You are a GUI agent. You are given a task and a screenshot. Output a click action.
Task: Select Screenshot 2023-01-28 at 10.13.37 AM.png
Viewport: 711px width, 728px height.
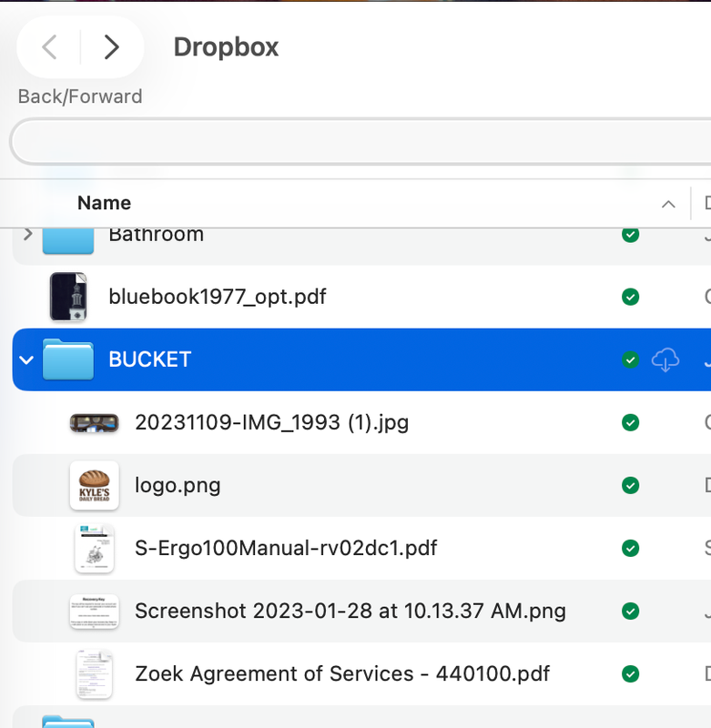click(x=350, y=612)
